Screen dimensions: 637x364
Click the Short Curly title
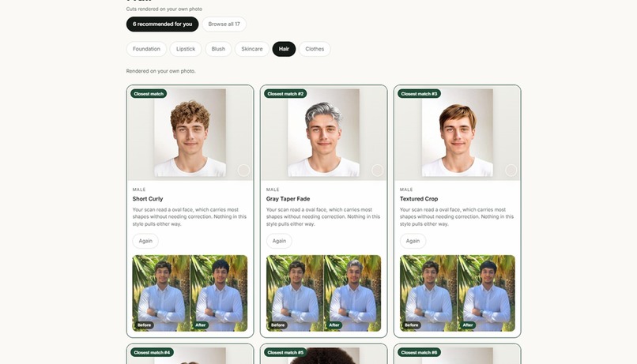pos(148,199)
